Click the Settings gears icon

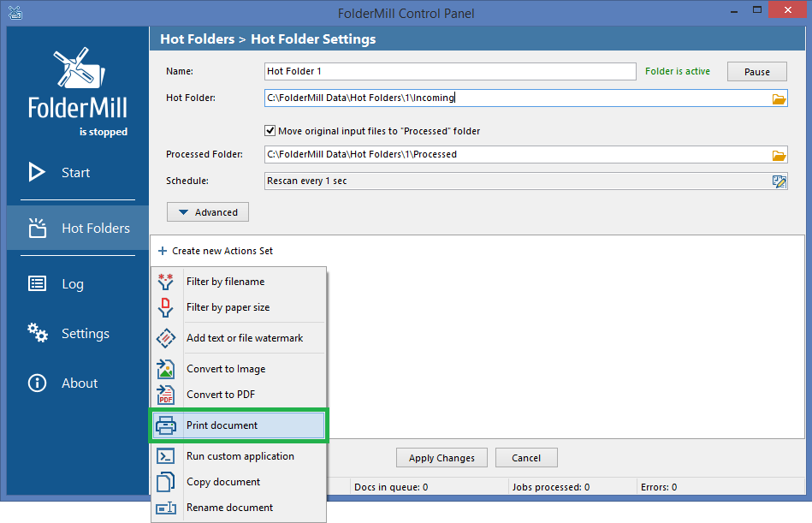point(38,332)
